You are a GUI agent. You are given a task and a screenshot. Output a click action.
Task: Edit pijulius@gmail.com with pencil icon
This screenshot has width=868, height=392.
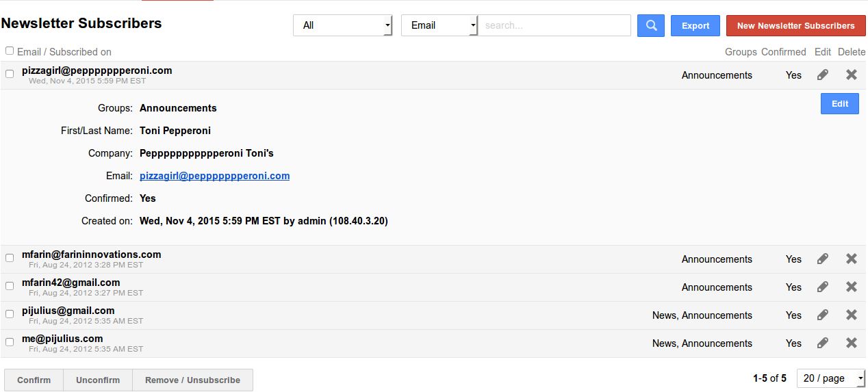tap(823, 315)
